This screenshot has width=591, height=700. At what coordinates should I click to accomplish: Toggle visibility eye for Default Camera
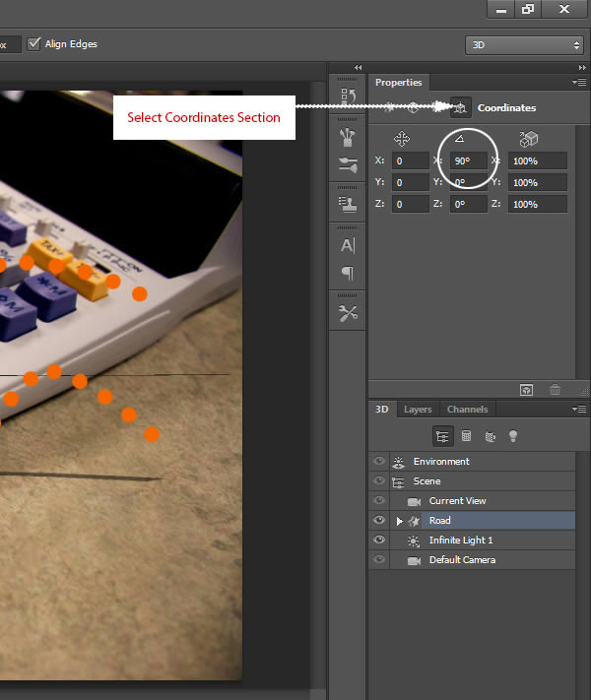[x=379, y=559]
